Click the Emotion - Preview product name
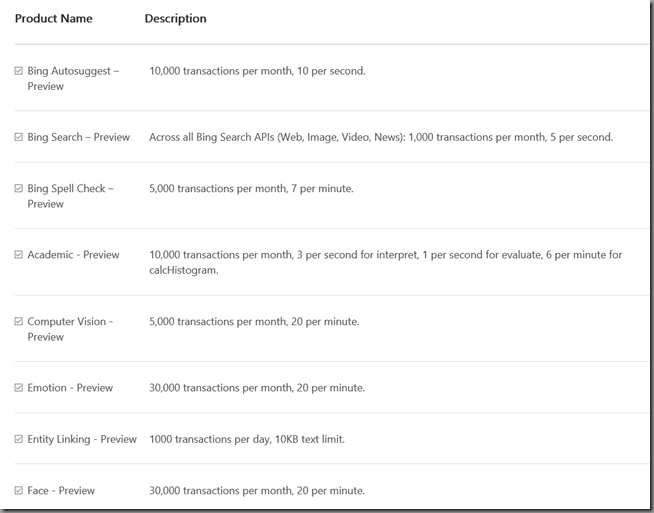The width and height of the screenshot is (654, 513). [70, 387]
